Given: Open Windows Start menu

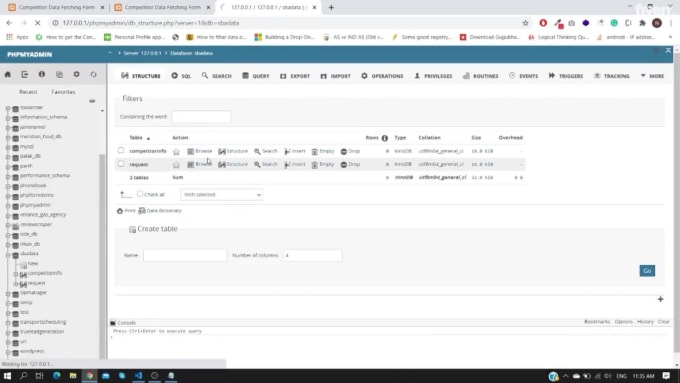Looking at the screenshot, I should pyautogui.click(x=7, y=376).
